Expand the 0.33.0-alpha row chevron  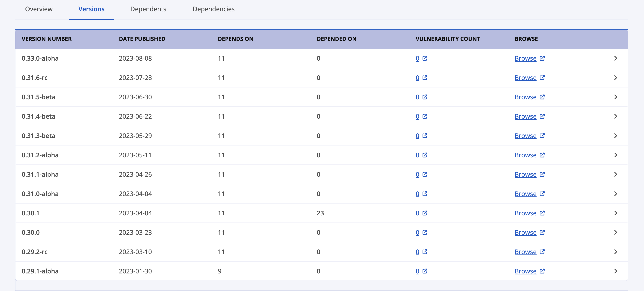[x=616, y=58]
